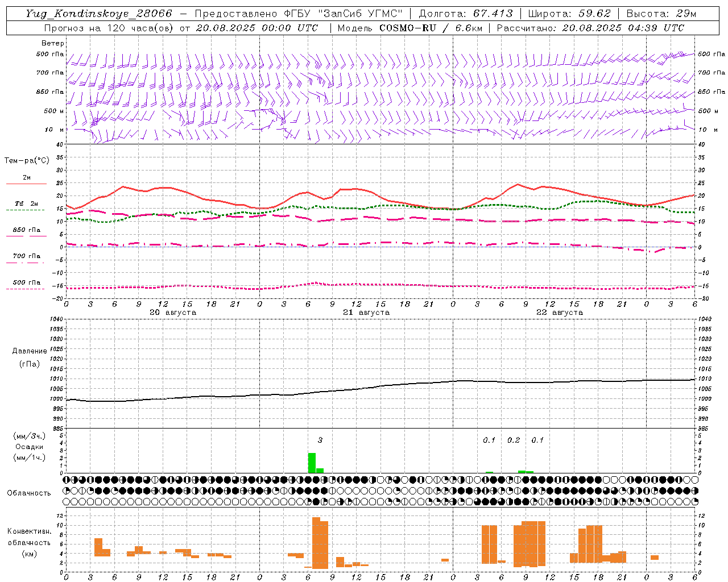Click the station title Yug_Kondinskoye_28066
This screenshot has height=582, width=728.
(98, 14)
